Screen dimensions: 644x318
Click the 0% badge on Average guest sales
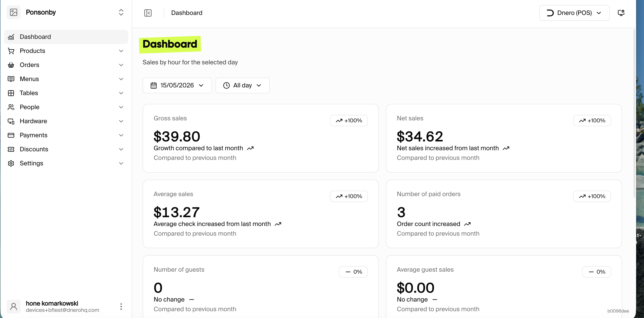597,272
